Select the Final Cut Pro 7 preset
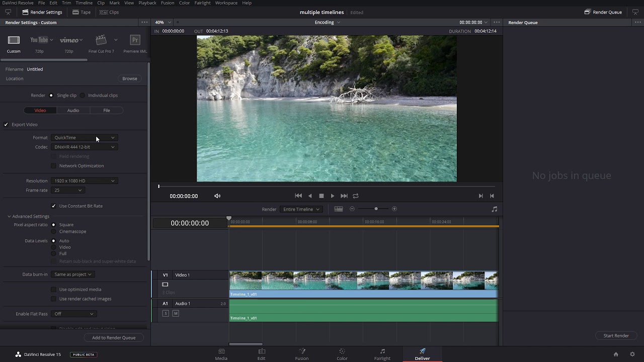Viewport: 644px width, 362px height. point(101,40)
